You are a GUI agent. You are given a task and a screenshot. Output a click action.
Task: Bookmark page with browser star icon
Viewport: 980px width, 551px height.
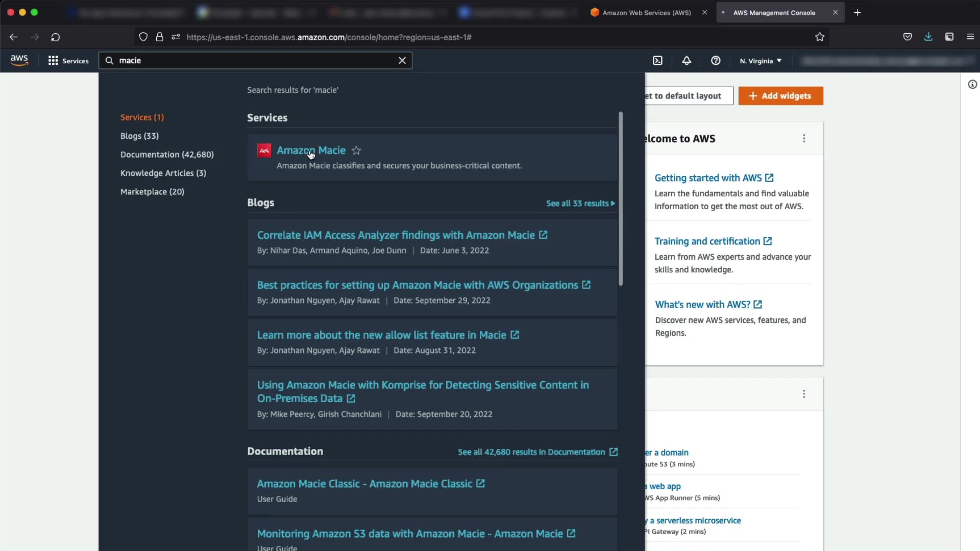point(820,37)
